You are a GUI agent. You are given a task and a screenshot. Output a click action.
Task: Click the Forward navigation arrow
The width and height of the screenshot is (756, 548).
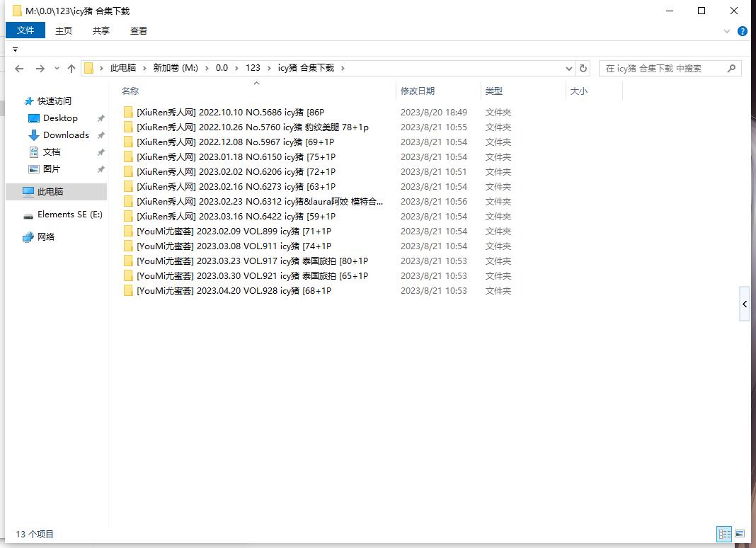click(x=40, y=69)
